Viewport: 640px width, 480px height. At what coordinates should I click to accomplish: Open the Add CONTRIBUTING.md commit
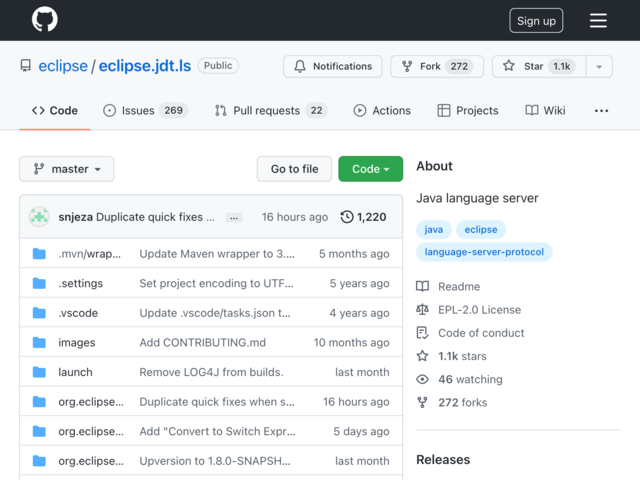(202, 342)
